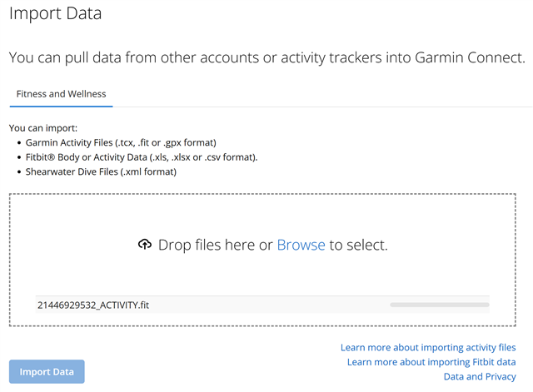Click the '.xml format' text
Viewport: 533px width, 392px height.
(147, 172)
